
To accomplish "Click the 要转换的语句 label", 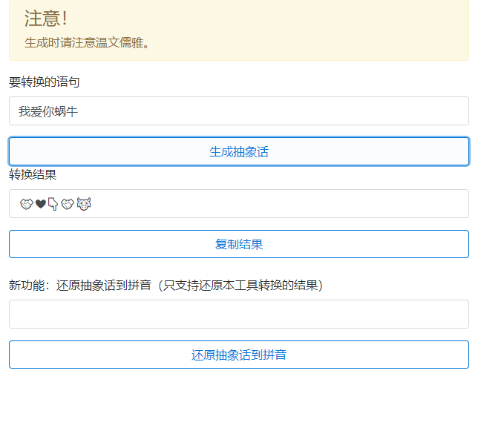I will point(44,82).
